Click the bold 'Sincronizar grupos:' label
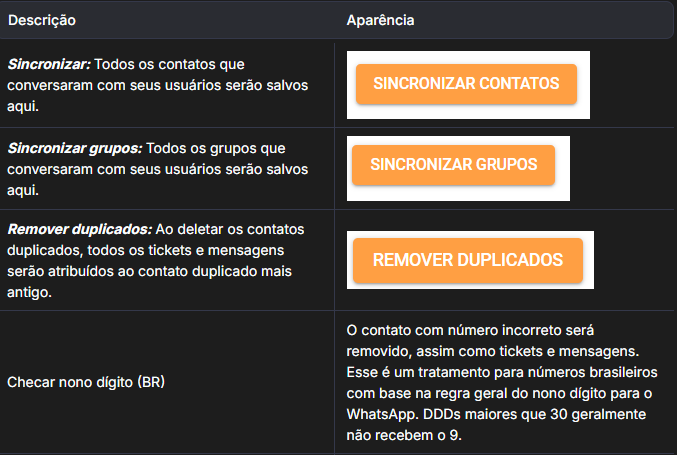 tap(75, 148)
